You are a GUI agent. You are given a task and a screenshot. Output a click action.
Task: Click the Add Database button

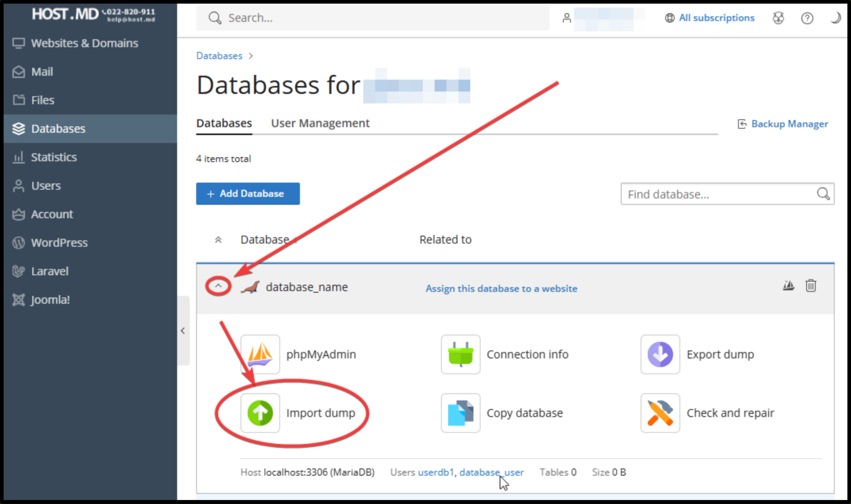[248, 193]
